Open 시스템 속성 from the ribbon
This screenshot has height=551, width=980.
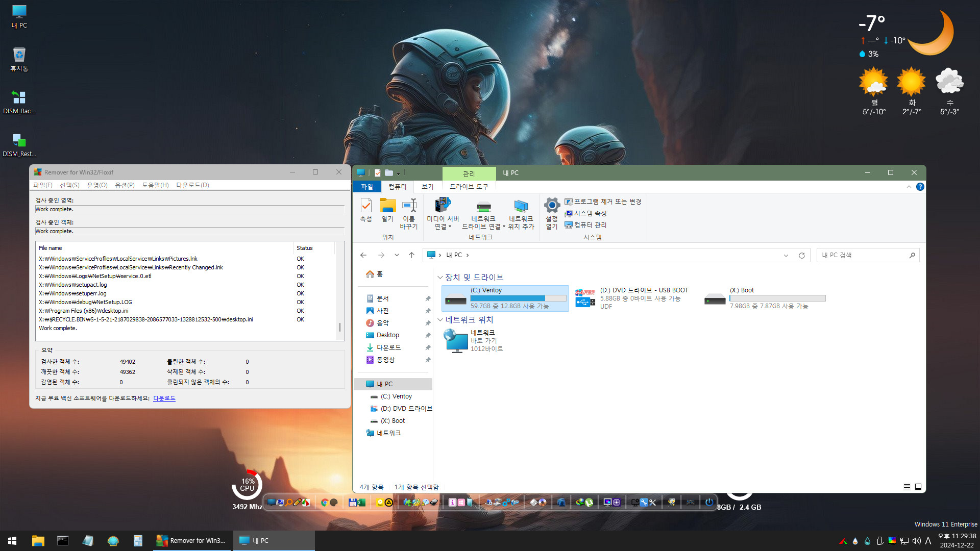pyautogui.click(x=585, y=213)
